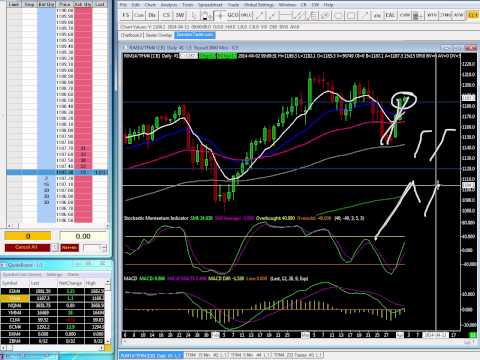480x360 pixels.
Task: Click the FS toolbar button
Action: tap(126, 15)
